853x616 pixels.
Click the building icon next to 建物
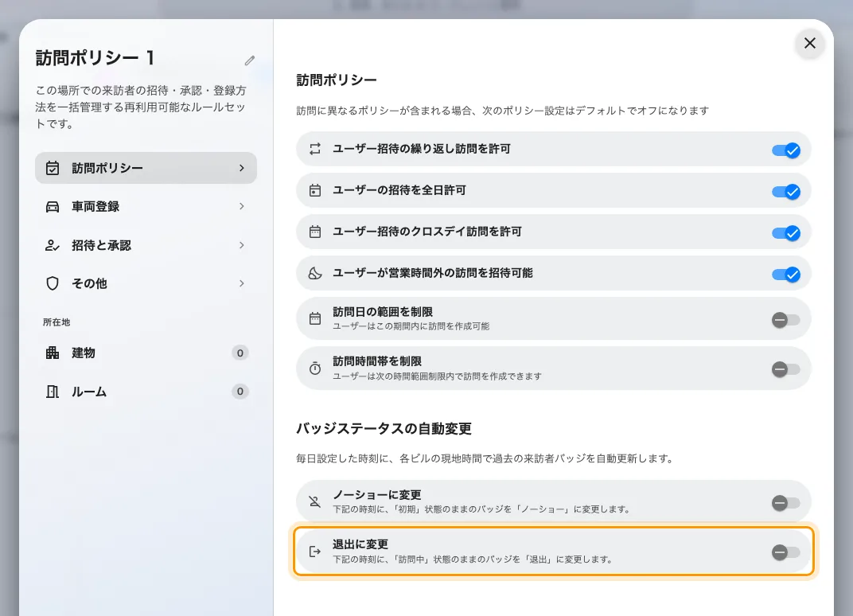coord(53,353)
